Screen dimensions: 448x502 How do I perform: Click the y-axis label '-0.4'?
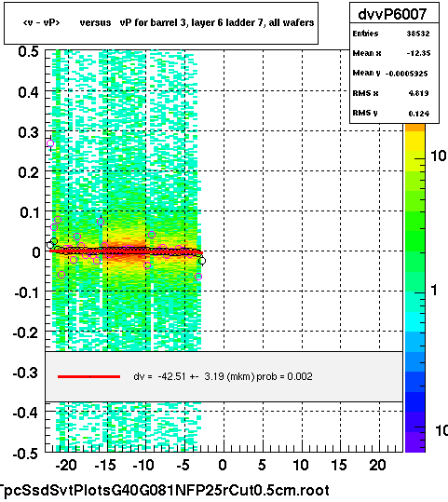click(26, 413)
